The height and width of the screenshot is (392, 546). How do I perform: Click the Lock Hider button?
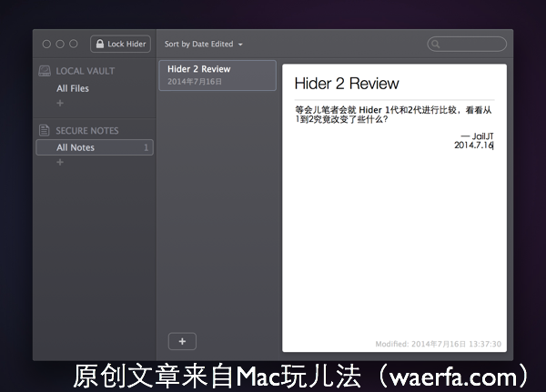click(x=120, y=44)
